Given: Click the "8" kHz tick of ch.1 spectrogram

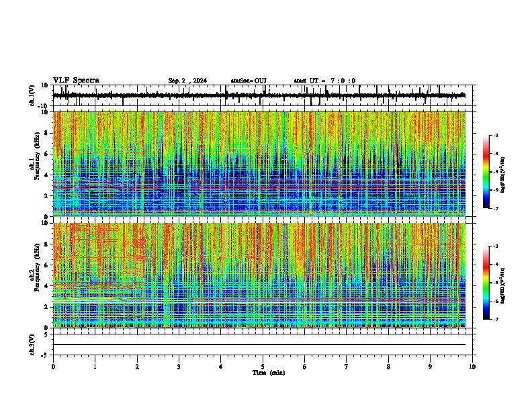Looking at the screenshot, I should click(x=47, y=133).
